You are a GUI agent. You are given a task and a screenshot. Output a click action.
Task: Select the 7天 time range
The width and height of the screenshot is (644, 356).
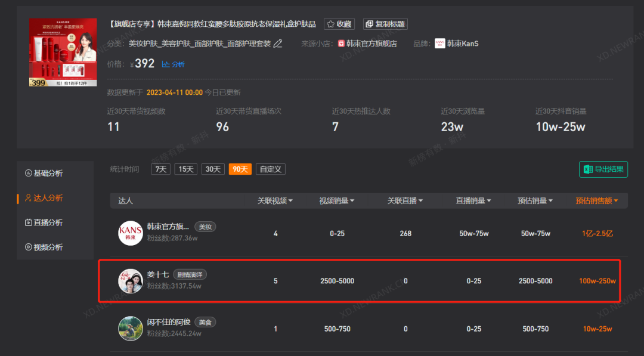click(160, 169)
